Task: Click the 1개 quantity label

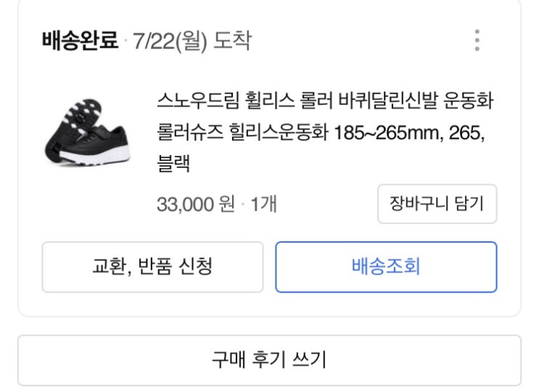Action: click(263, 204)
